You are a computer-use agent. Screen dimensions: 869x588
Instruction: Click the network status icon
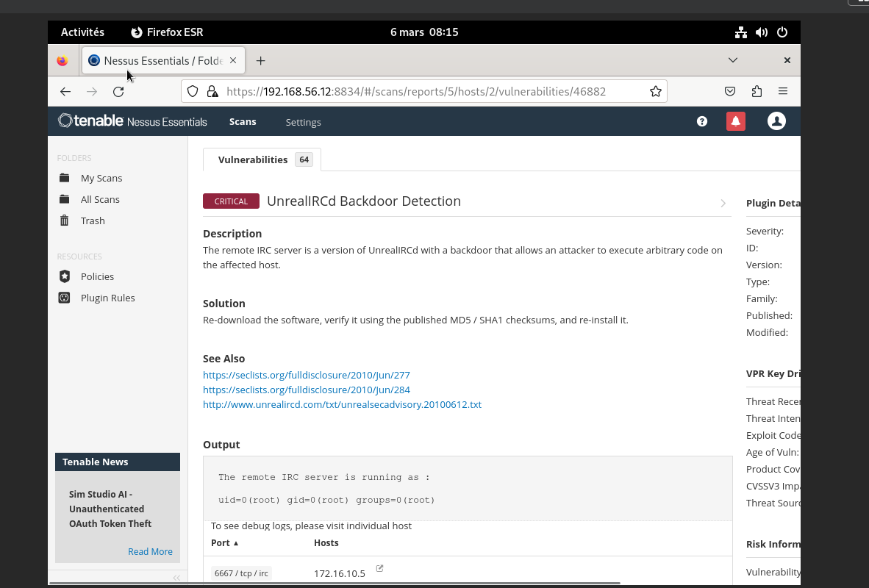pyautogui.click(x=740, y=32)
